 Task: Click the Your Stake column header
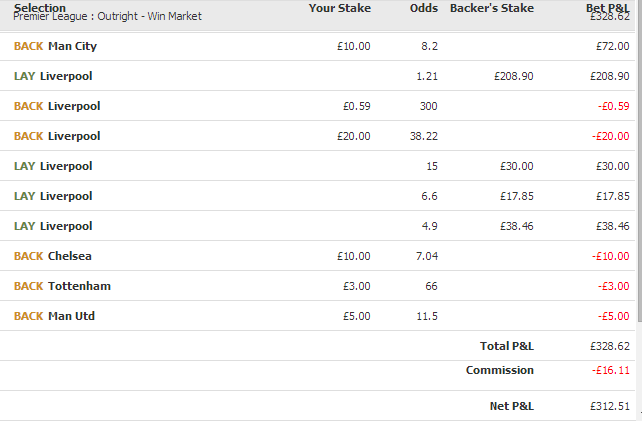339,8
